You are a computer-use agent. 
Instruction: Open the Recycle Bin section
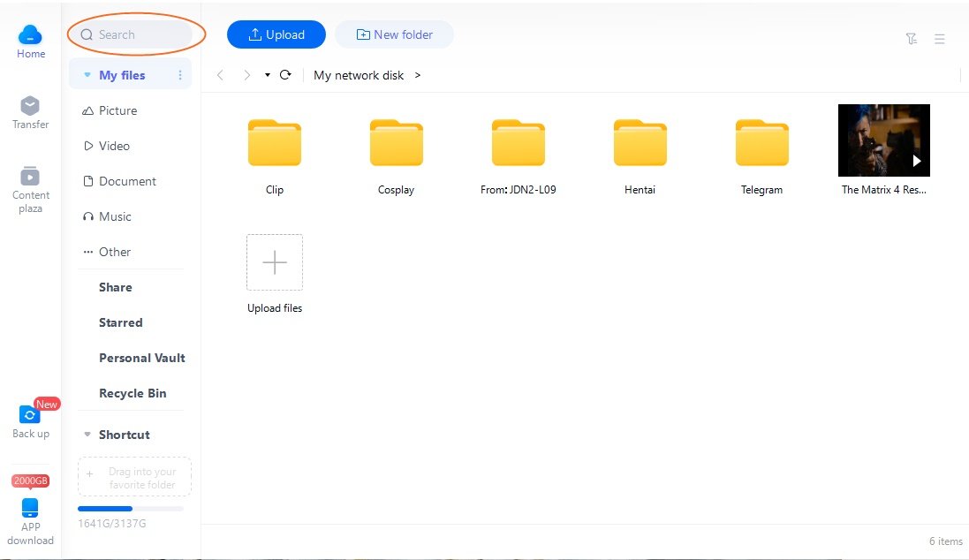click(132, 393)
